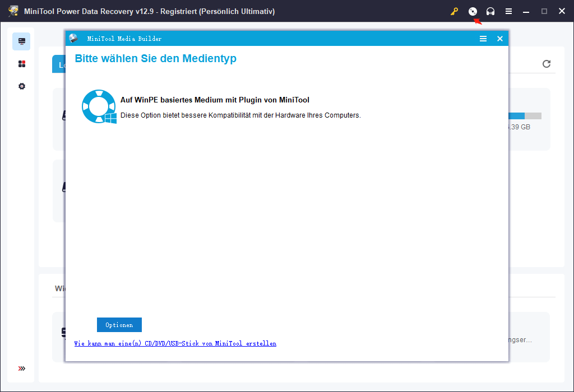Select the drives view icon in sidebar
The width and height of the screenshot is (574, 392).
(22, 41)
